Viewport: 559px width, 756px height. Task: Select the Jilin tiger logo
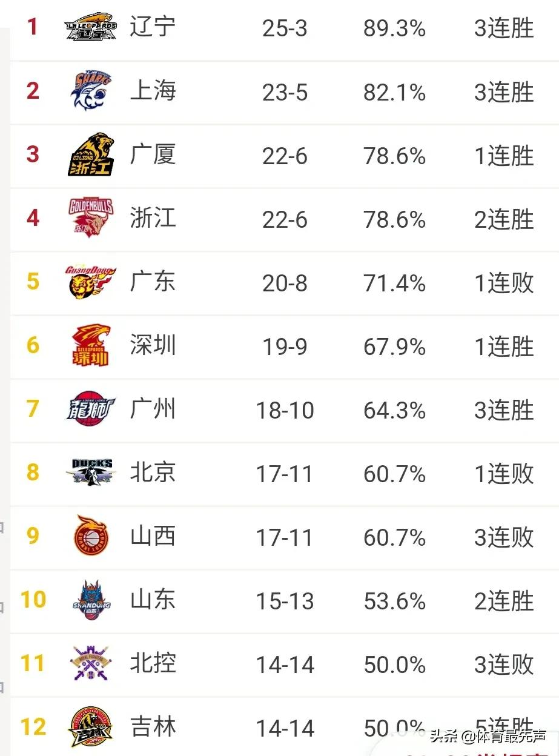click(91, 727)
